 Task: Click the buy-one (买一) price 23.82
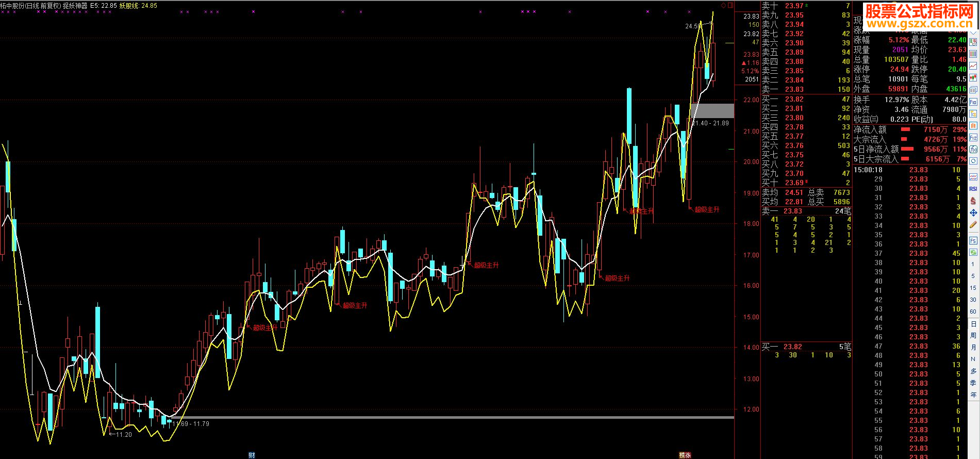[794, 99]
